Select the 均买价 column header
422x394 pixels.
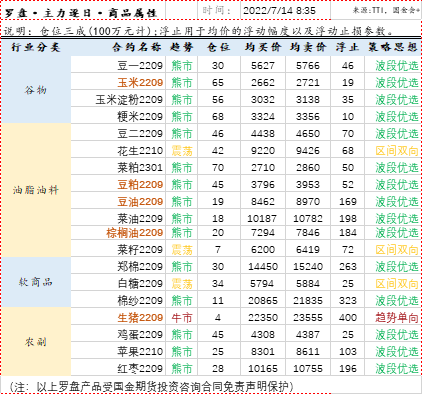263,47
